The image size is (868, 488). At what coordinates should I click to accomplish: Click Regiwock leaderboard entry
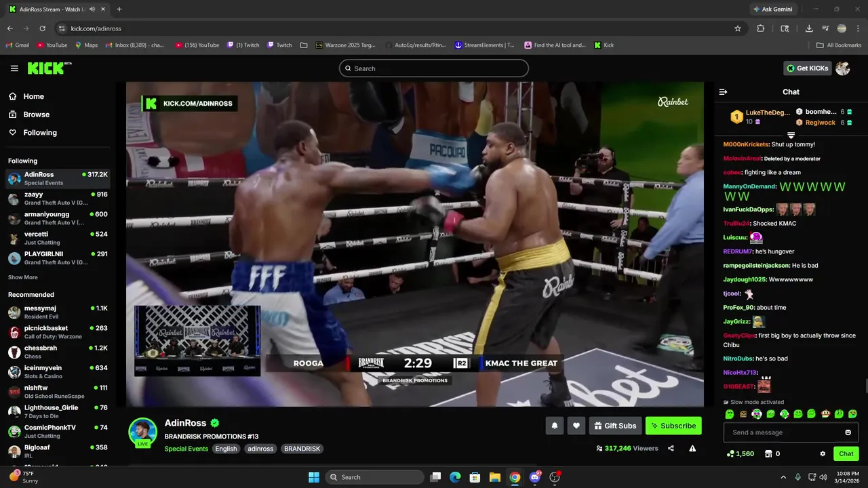824,123
